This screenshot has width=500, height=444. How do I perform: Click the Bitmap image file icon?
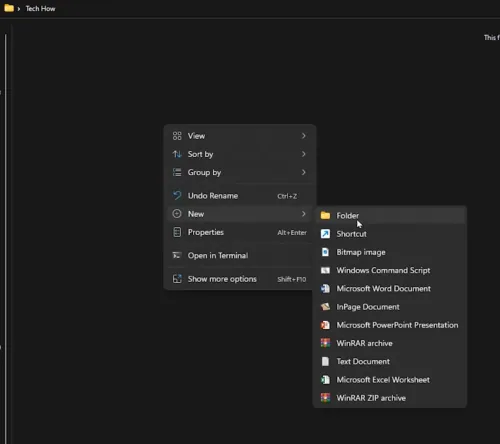click(325, 252)
